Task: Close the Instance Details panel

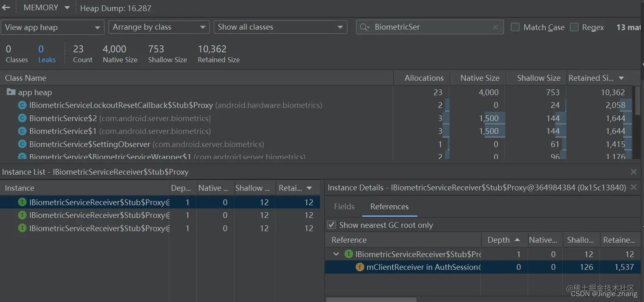Action: pyautogui.click(x=634, y=187)
